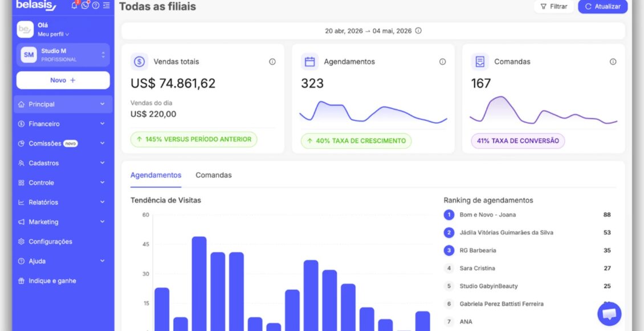
Task: Click the Filtrar button
Action: click(553, 7)
